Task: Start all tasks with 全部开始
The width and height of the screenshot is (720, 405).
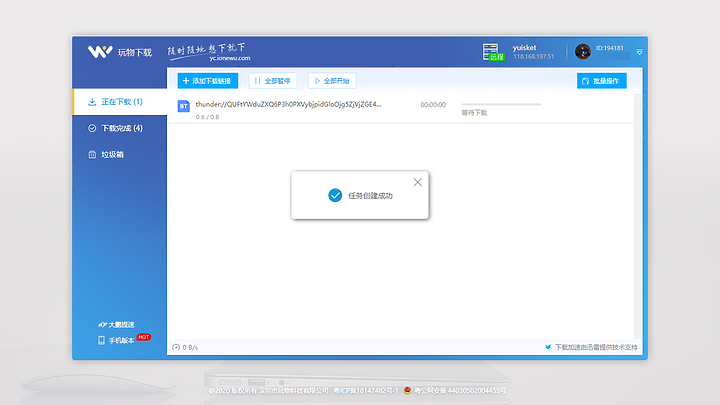Action: pos(332,81)
